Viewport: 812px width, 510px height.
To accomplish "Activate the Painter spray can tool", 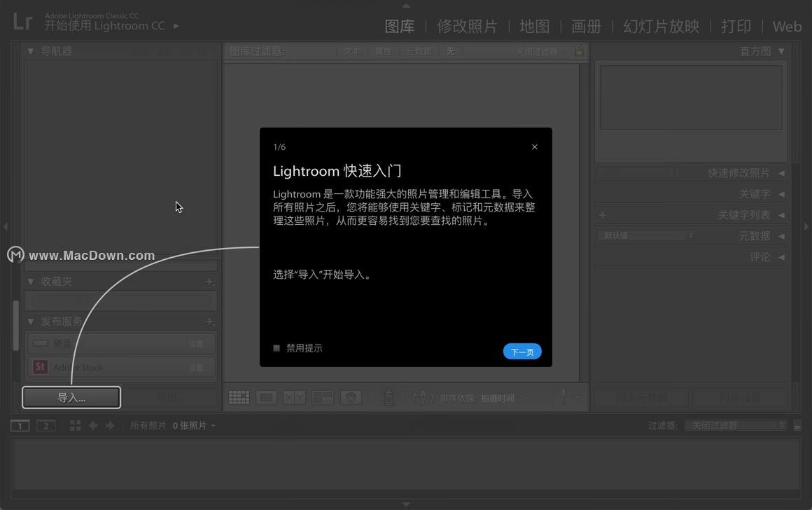I will [389, 397].
